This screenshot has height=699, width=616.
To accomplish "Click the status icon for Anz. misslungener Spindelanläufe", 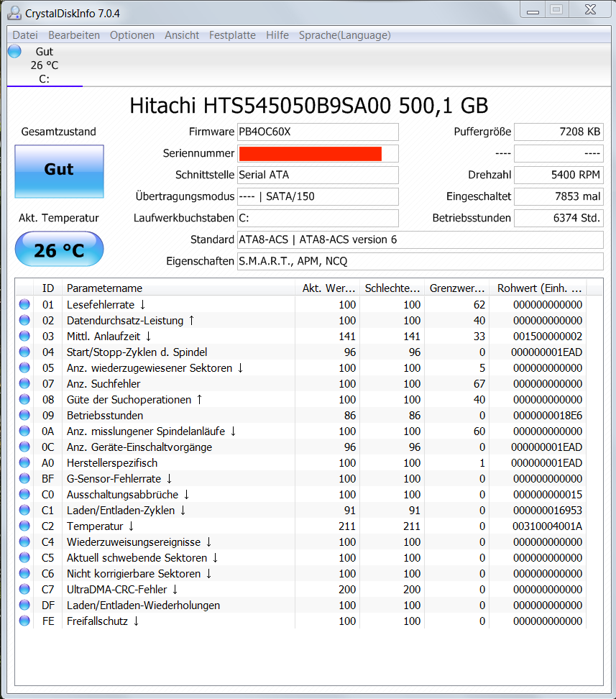I will [24, 431].
